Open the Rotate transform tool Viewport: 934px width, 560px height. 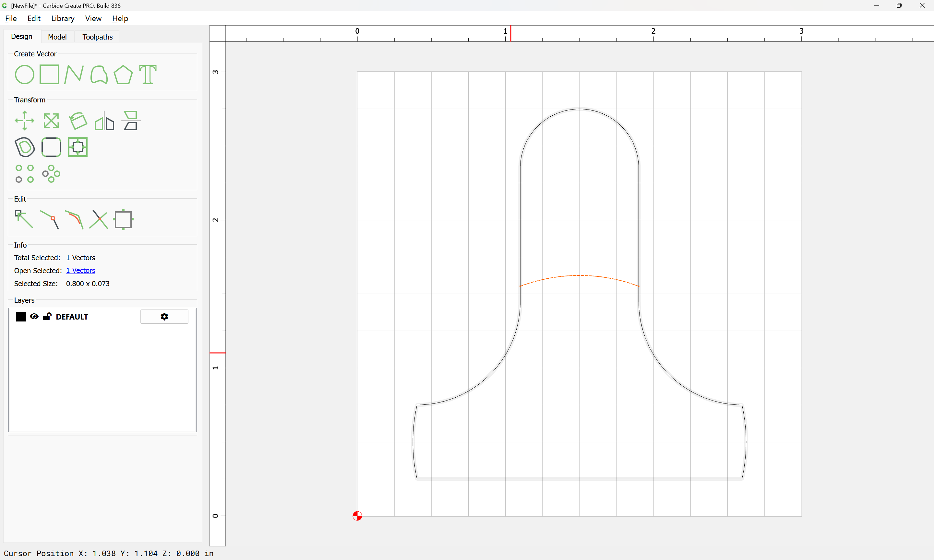coord(78,121)
